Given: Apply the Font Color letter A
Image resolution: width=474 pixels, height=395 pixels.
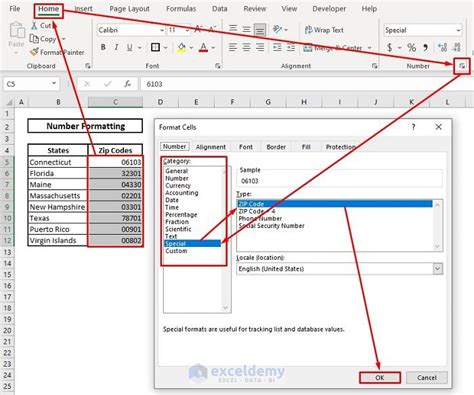Looking at the screenshot, I should click(x=203, y=47).
